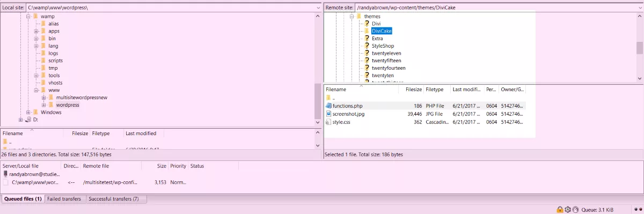
Task: Open the Local site path dropdown
Action: 318,8
